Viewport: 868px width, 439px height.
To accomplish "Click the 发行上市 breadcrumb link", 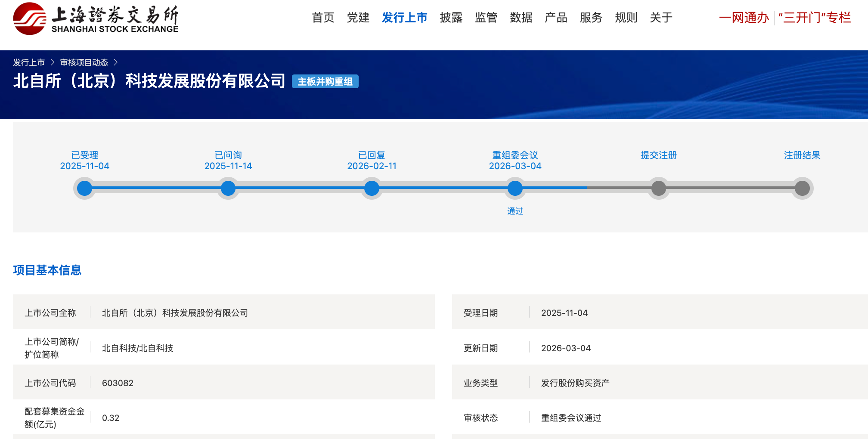I will point(29,63).
